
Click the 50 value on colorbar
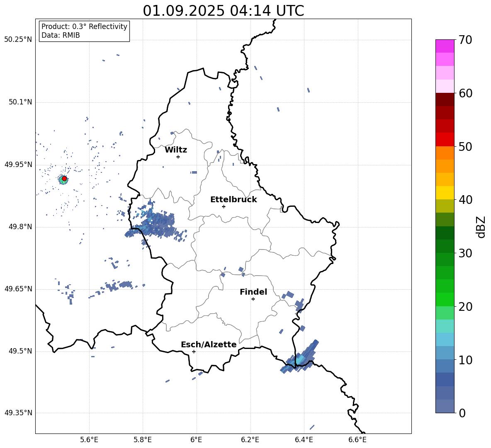coord(465,146)
